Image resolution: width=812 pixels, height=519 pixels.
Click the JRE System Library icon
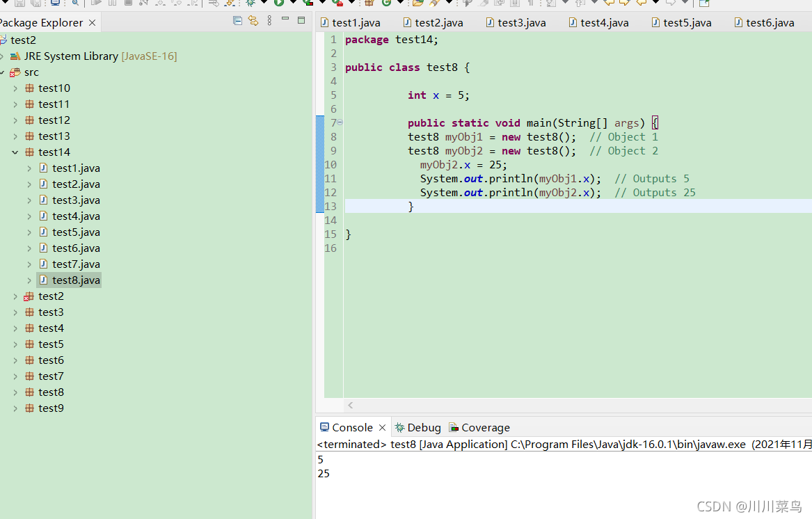(15, 56)
